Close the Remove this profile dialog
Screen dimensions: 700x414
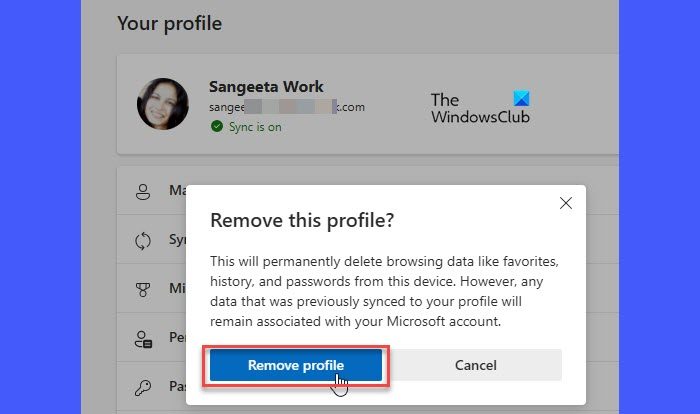(566, 203)
